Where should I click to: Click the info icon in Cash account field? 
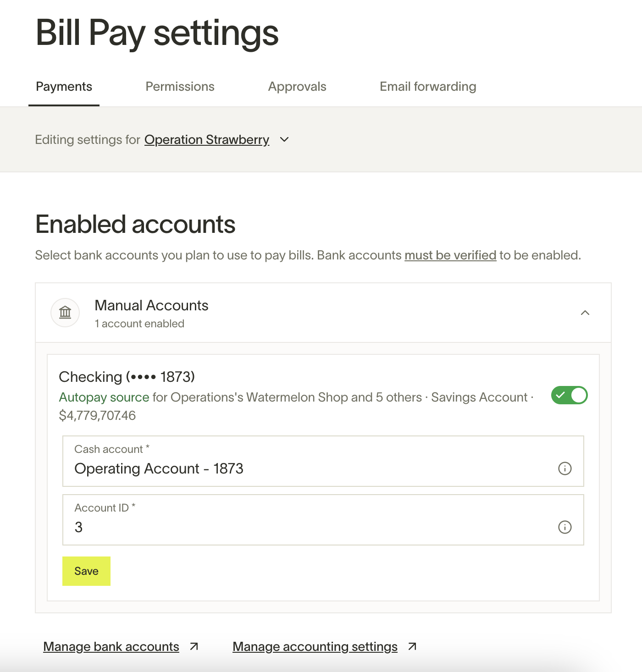[565, 468]
